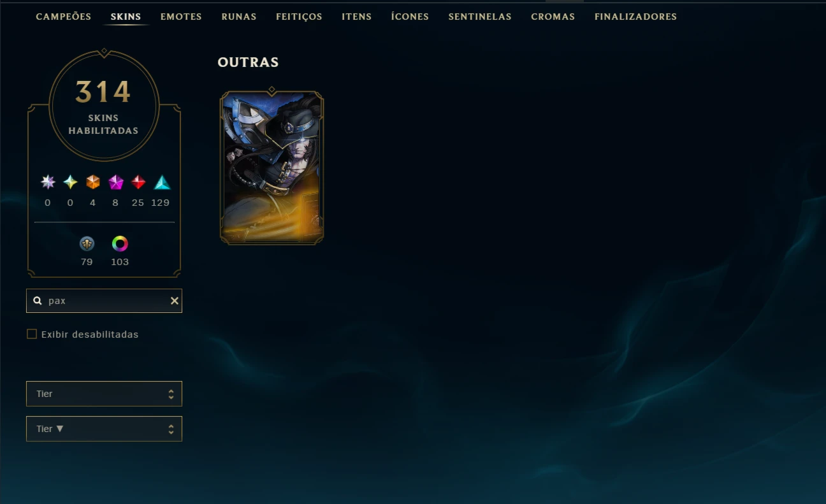Image resolution: width=826 pixels, height=504 pixels.
Task: Click the teal triangle tier gem icon
Action: tap(162, 182)
